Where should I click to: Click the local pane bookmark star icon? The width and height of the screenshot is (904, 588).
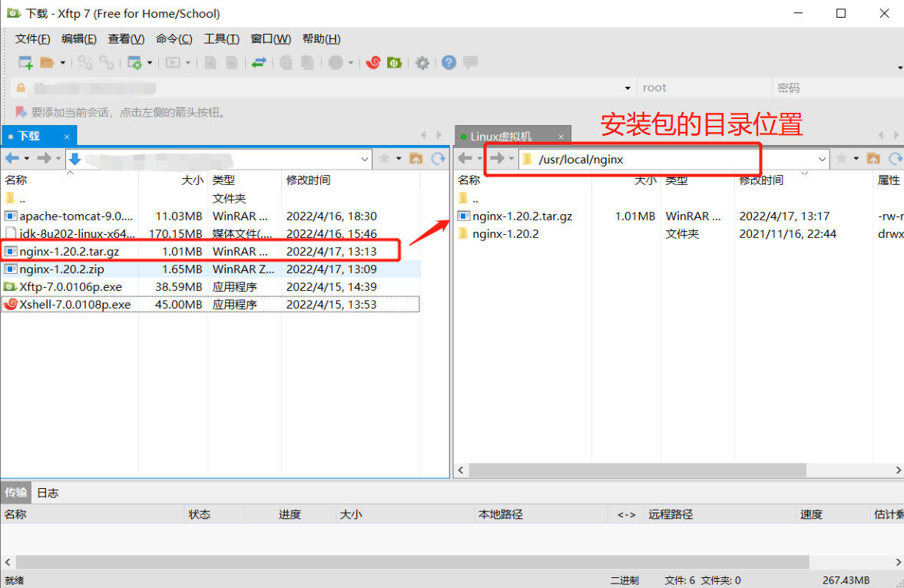point(384,158)
